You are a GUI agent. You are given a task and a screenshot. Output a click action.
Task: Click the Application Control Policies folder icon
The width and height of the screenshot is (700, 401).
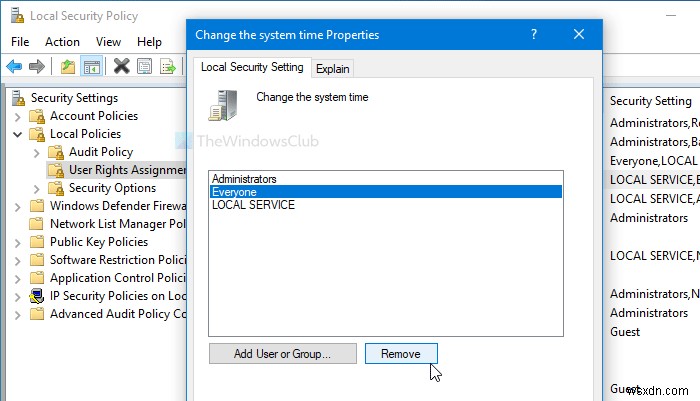(x=37, y=278)
